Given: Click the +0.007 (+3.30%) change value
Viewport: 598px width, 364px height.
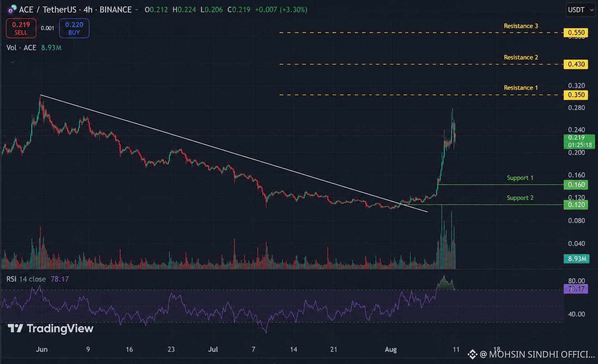Looking at the screenshot, I should (x=281, y=10).
